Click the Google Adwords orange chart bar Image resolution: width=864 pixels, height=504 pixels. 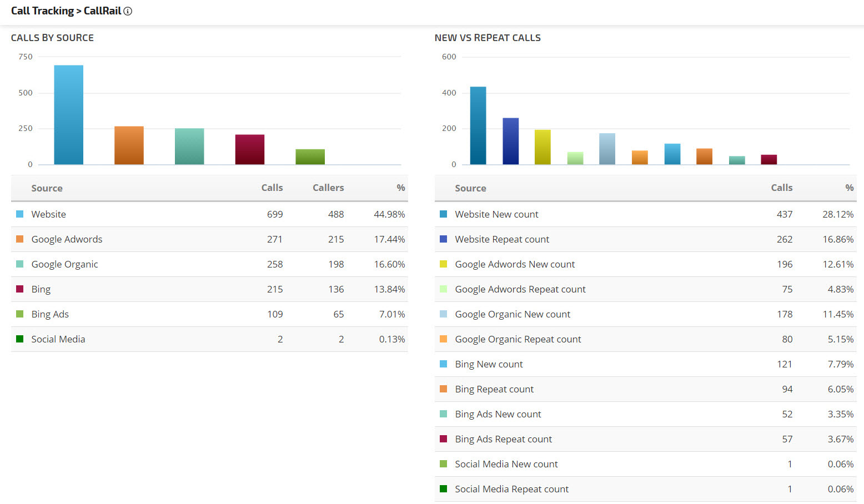click(x=129, y=145)
